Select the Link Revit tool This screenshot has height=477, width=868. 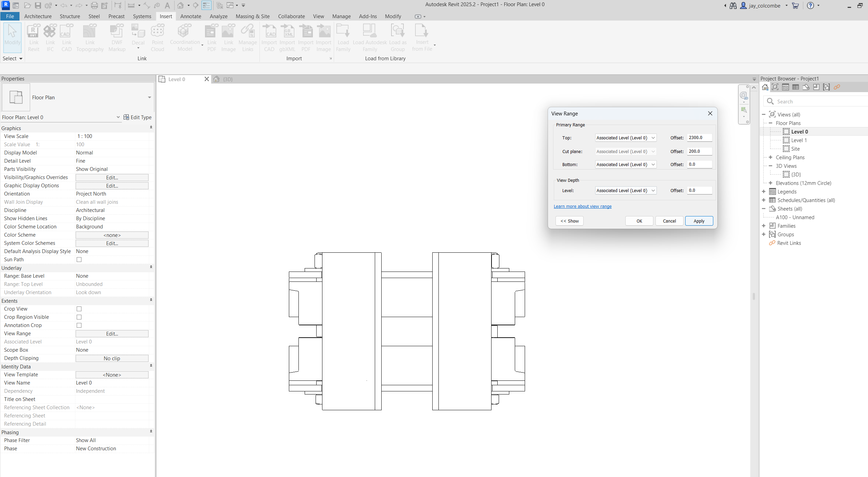pos(33,38)
